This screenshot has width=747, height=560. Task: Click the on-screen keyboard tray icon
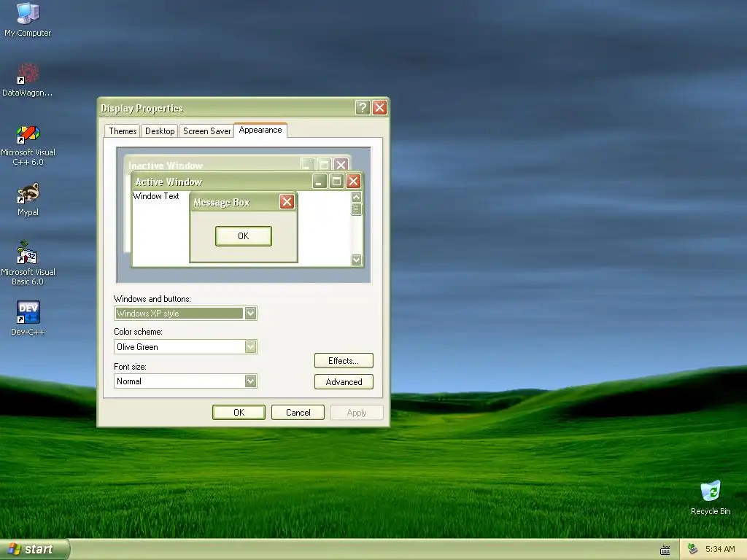(665, 550)
